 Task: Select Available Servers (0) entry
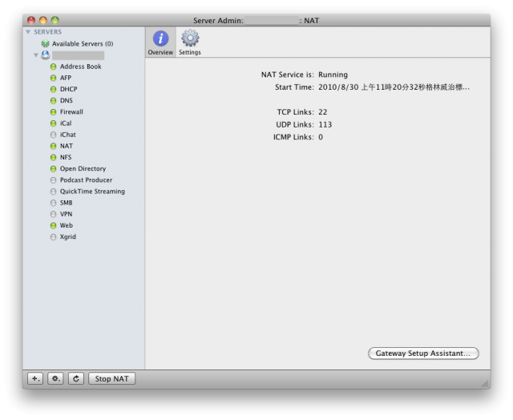(x=83, y=43)
